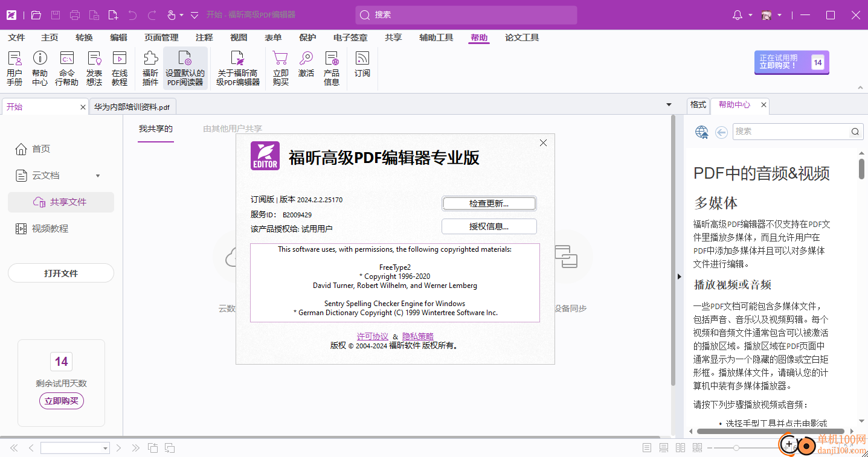
Task: Click the back arrow in help center panel
Action: pos(721,132)
